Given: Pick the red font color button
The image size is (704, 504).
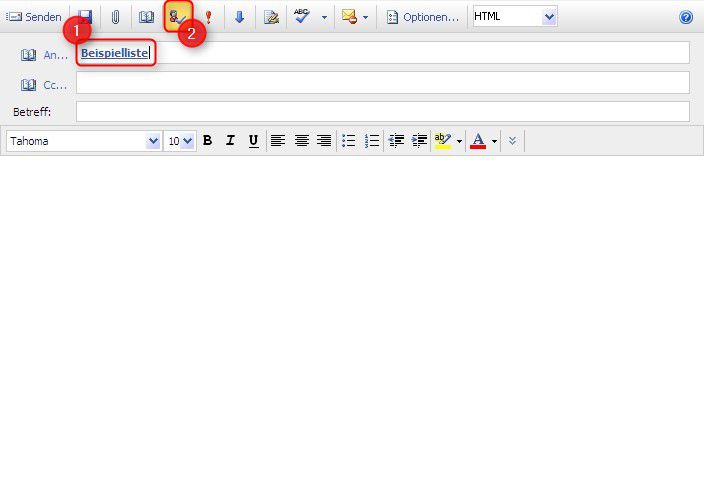Looking at the screenshot, I should tap(478, 141).
